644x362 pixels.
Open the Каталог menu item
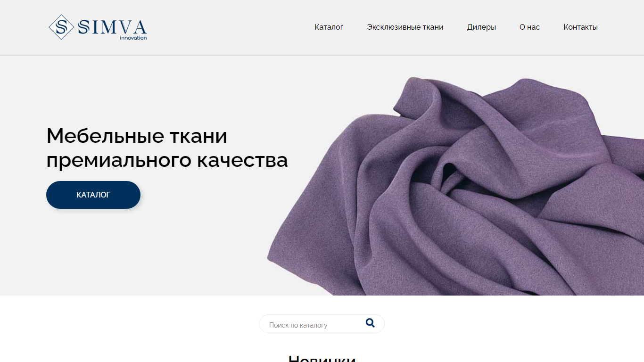pyautogui.click(x=329, y=27)
